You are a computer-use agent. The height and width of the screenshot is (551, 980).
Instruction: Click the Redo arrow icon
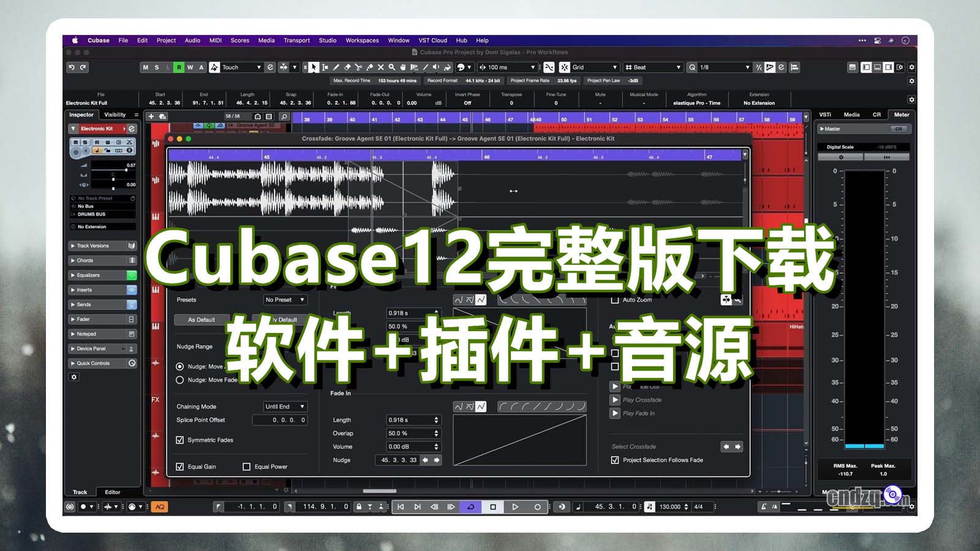pos(83,67)
